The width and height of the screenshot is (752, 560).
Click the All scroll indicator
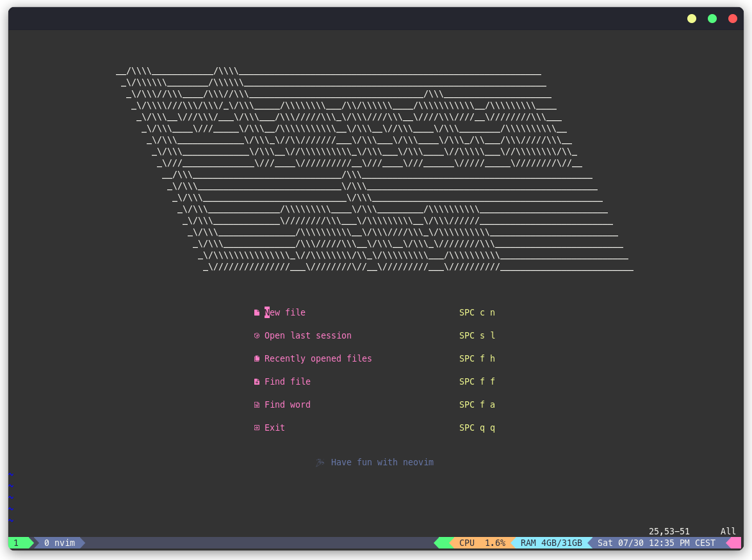[728, 531]
